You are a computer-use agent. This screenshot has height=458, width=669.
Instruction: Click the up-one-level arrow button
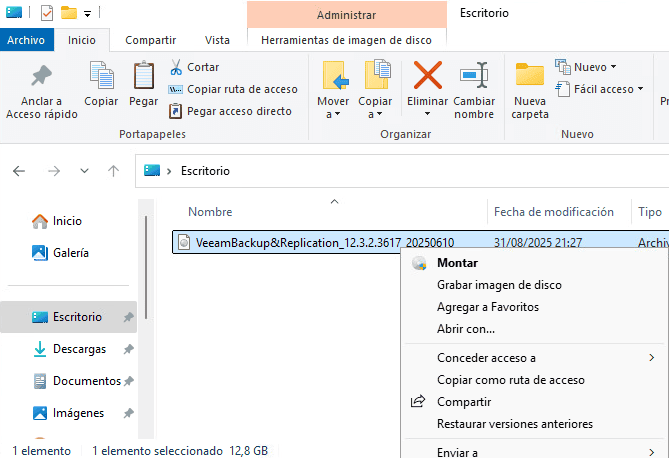pos(114,171)
